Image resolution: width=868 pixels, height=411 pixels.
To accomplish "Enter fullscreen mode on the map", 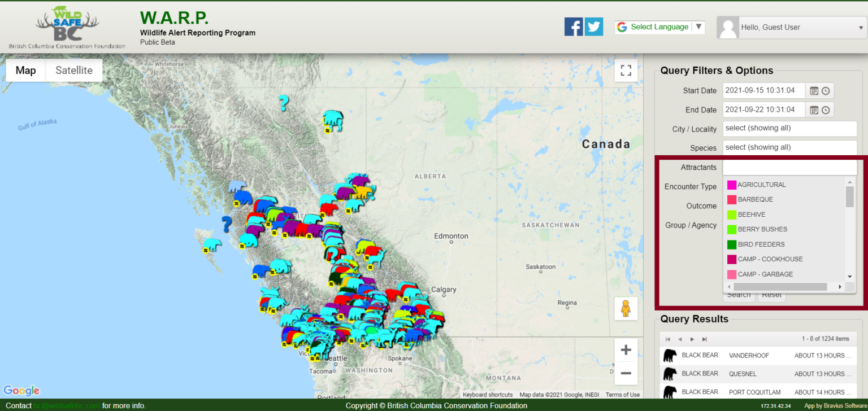I will (x=626, y=70).
